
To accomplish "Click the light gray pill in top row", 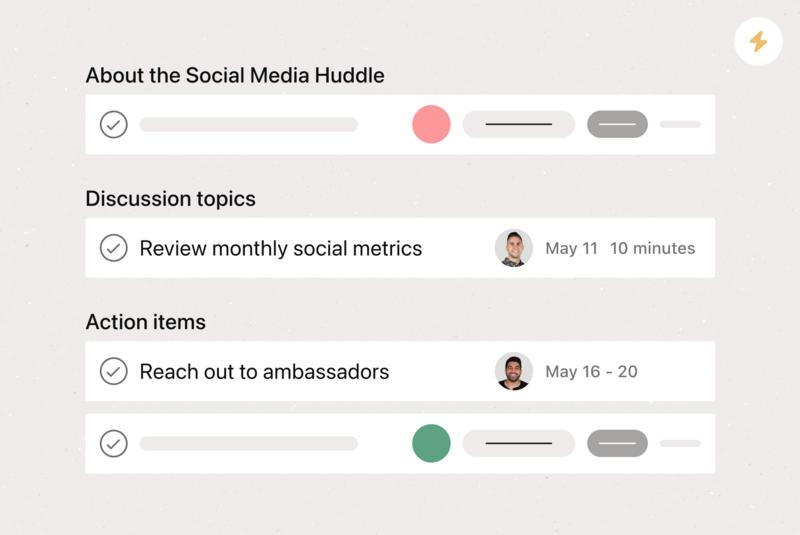I will point(518,124).
